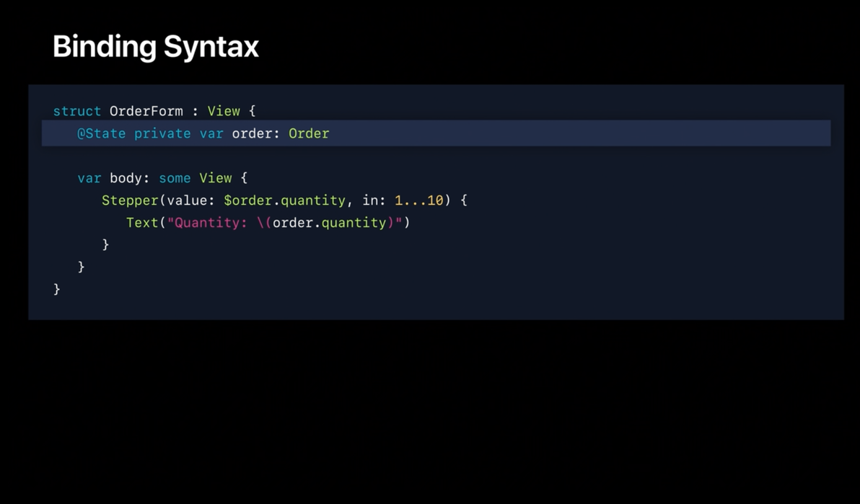Click 'in:' parameter label in Stepper
The height and width of the screenshot is (504, 860).
[x=374, y=200]
